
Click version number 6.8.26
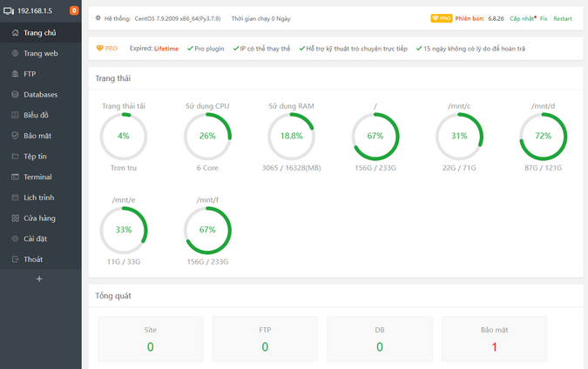(x=496, y=19)
